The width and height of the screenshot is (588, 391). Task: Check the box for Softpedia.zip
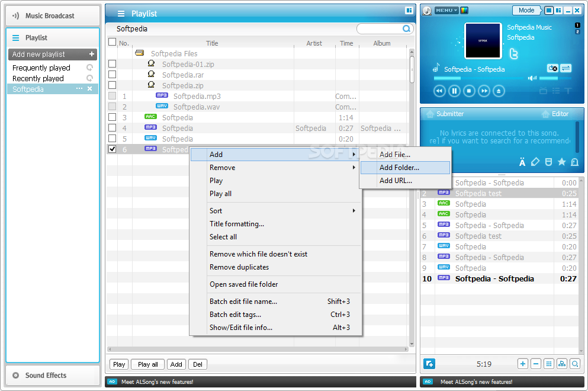[x=112, y=85]
